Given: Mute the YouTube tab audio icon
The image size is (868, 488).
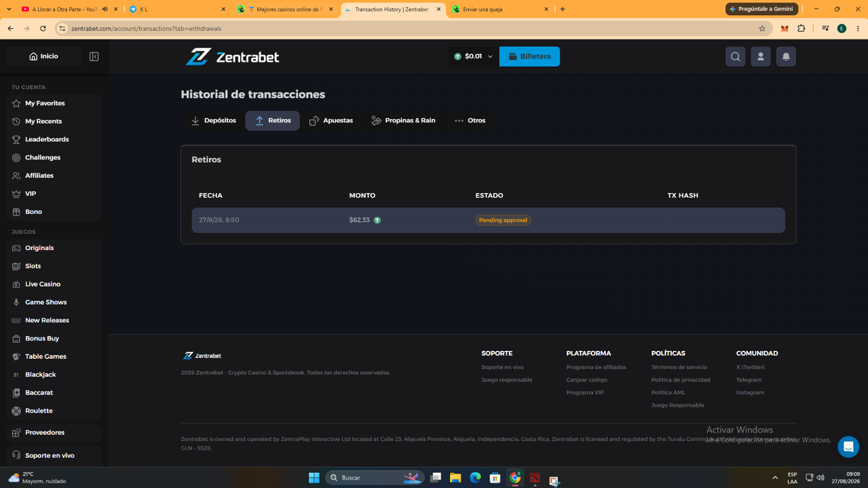Looking at the screenshot, I should click(105, 9).
